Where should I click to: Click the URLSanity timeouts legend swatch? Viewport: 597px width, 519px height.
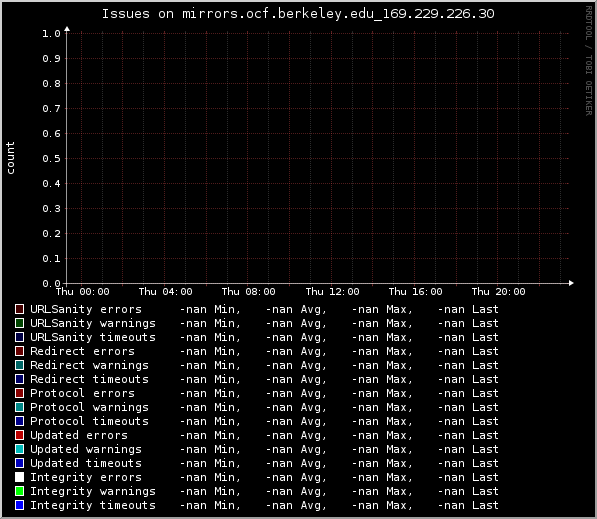[19, 337]
